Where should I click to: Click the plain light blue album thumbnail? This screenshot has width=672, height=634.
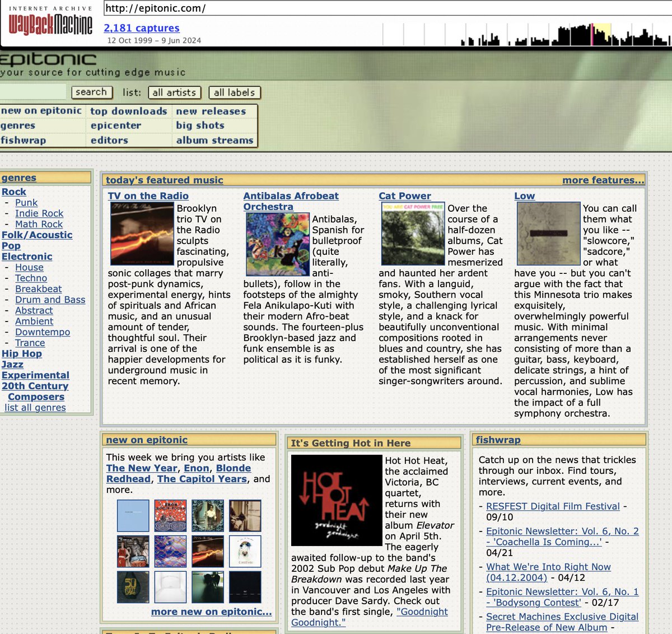(x=133, y=516)
